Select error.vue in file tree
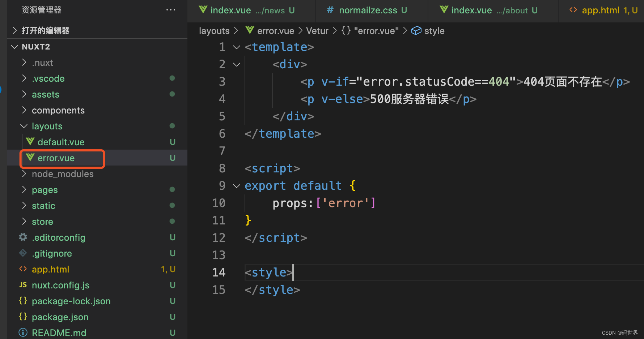The width and height of the screenshot is (644, 339). pyautogui.click(x=97, y=158)
